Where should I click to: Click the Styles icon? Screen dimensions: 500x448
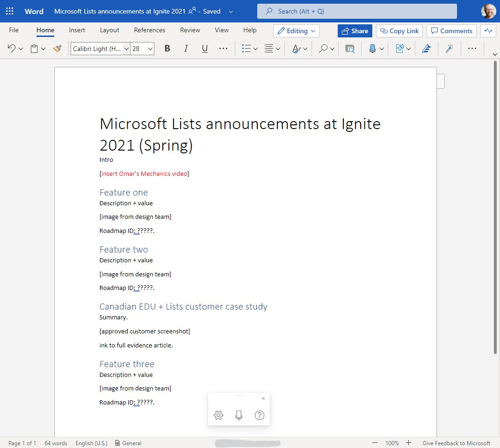tap(296, 49)
